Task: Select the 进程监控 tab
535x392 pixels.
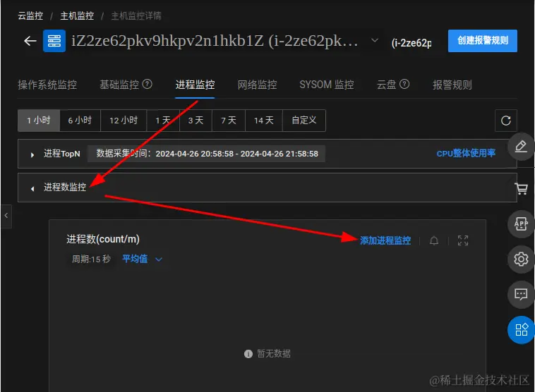Action: click(x=195, y=85)
